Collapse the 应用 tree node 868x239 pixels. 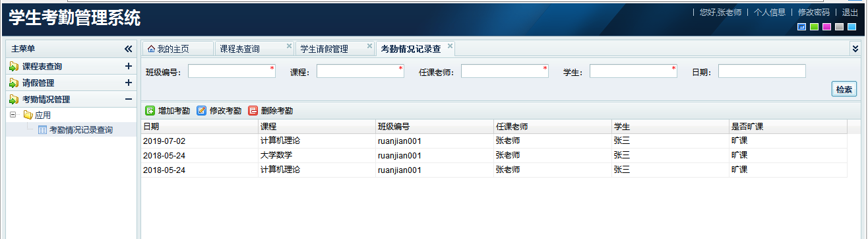(13, 116)
